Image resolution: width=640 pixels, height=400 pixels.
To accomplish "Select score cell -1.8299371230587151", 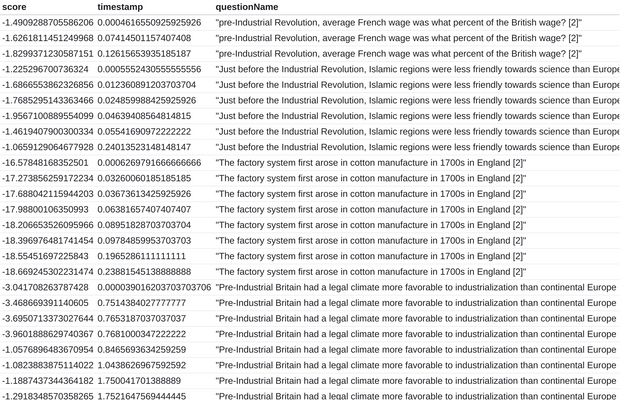I will coord(48,54).
